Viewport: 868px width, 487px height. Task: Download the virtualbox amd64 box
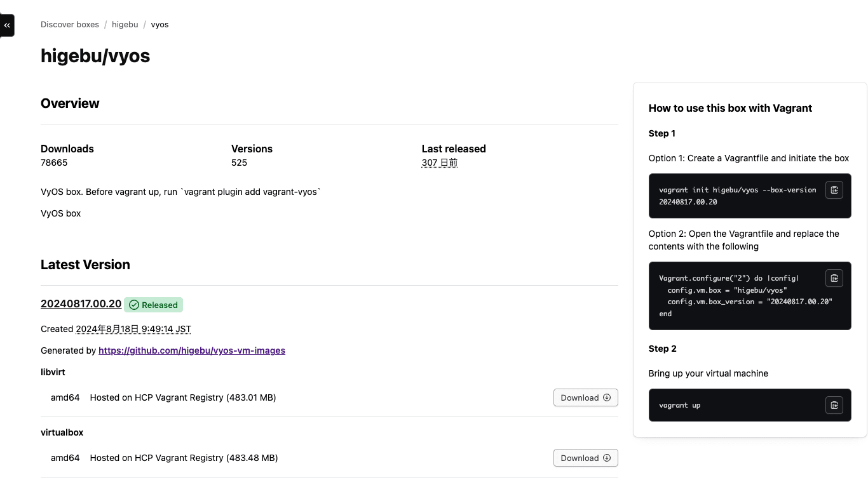coord(585,458)
